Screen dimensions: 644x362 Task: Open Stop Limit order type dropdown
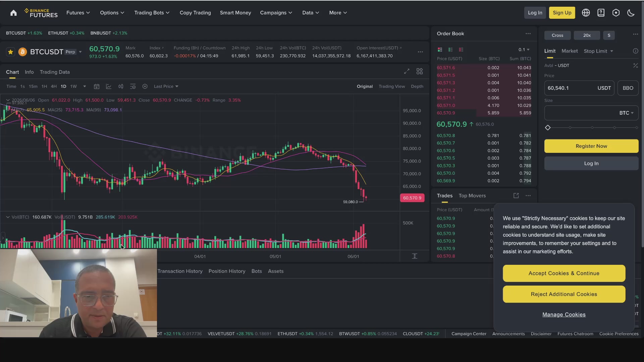point(598,51)
